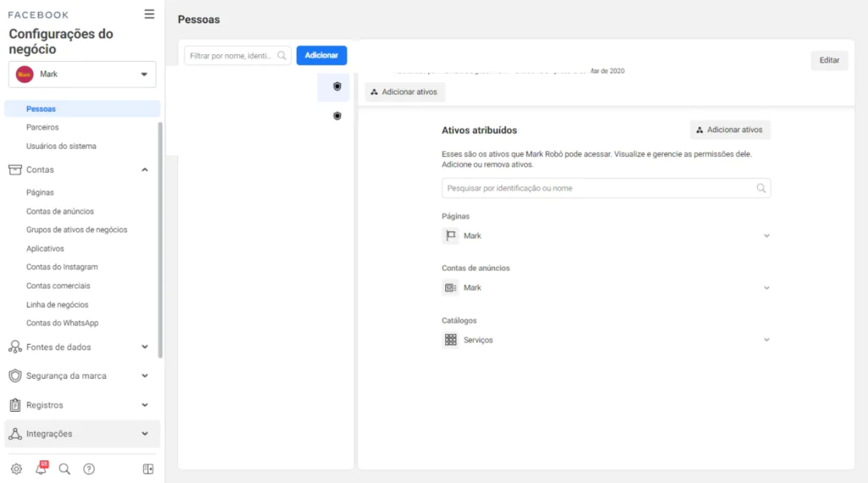Toggle the sidebar collapse panel icon
This screenshot has width=868, height=483.
148,469
